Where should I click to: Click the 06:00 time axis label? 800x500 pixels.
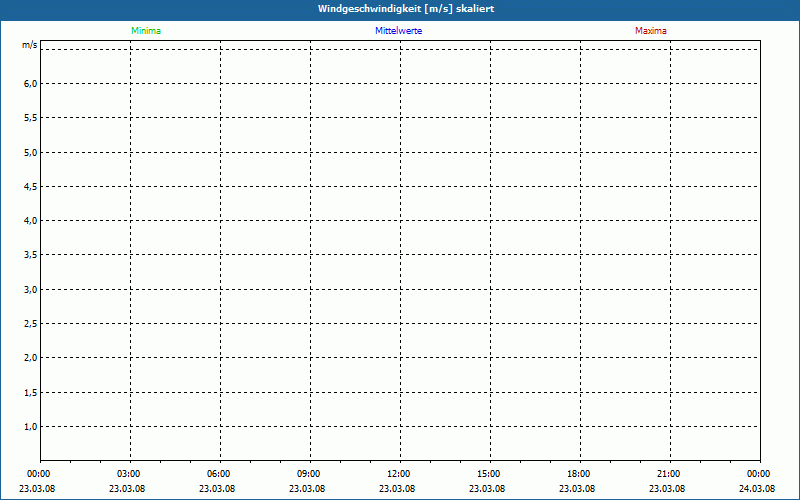click(x=218, y=474)
